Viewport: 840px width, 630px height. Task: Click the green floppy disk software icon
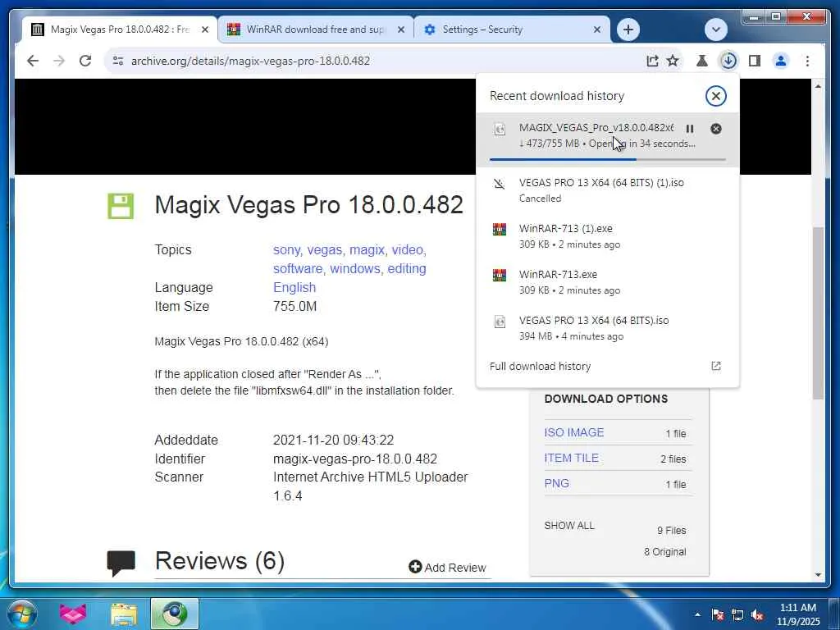pyautogui.click(x=121, y=206)
